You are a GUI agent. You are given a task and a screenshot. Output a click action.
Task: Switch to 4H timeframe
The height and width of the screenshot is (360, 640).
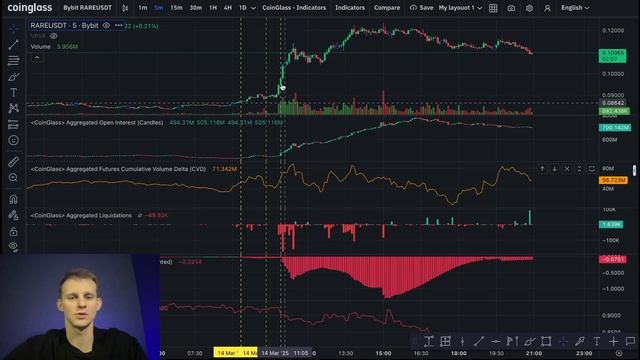[228, 8]
